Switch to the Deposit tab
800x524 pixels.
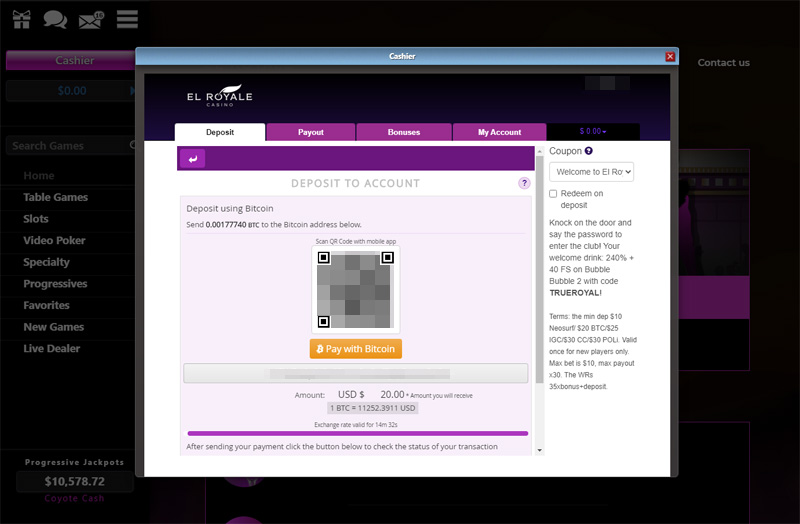pos(220,132)
